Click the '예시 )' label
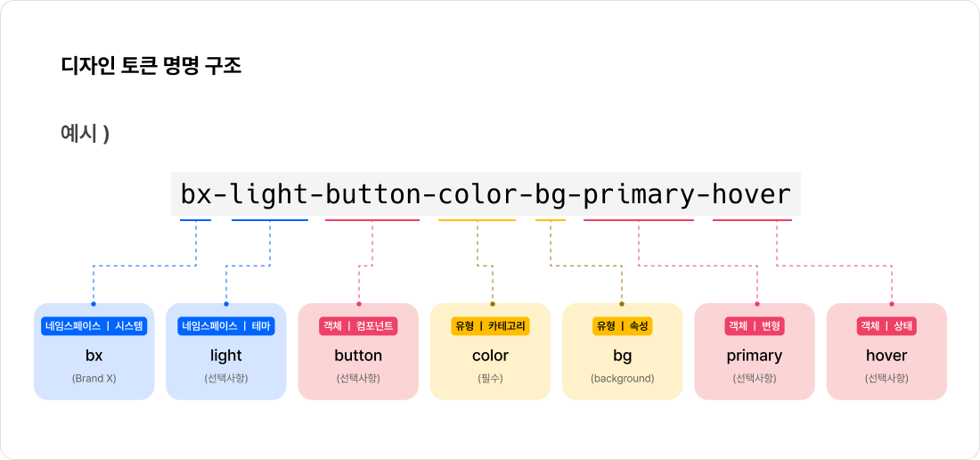Image resolution: width=980 pixels, height=460 pixels. (x=85, y=134)
